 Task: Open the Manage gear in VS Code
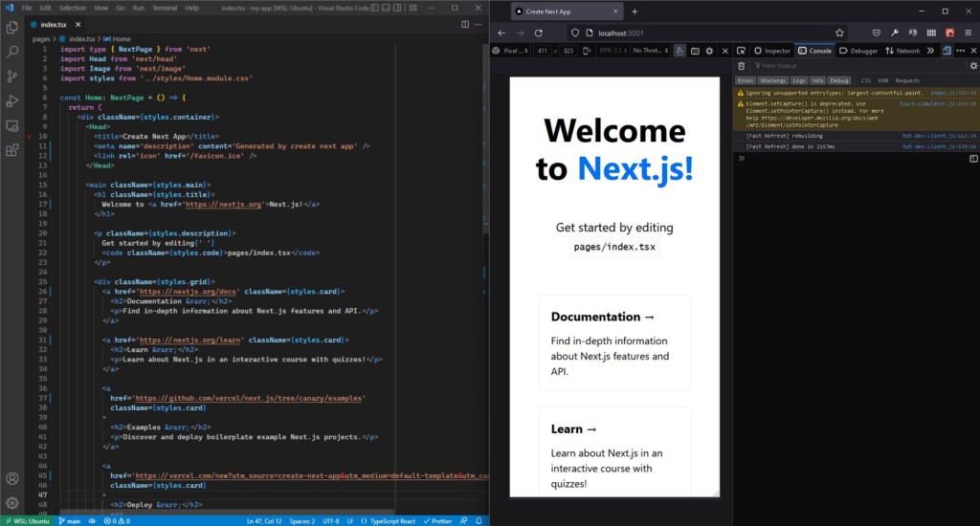(11, 503)
